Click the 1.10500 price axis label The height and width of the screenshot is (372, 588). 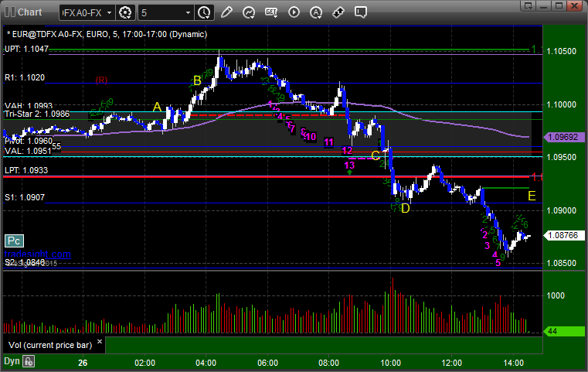[562, 51]
